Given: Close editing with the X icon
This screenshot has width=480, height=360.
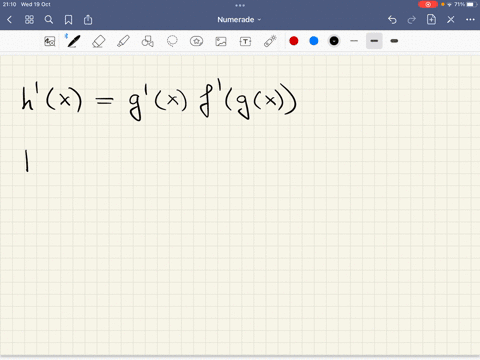Looking at the screenshot, I should [x=451, y=20].
